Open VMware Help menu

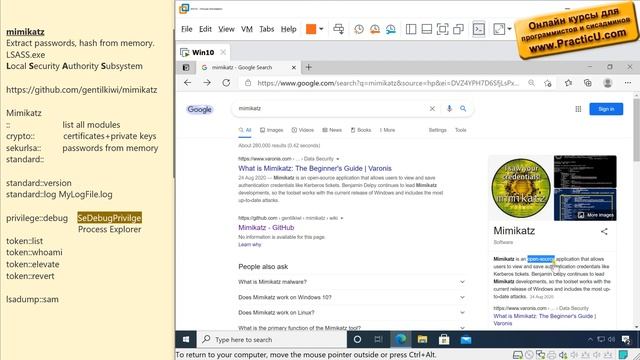289,29
